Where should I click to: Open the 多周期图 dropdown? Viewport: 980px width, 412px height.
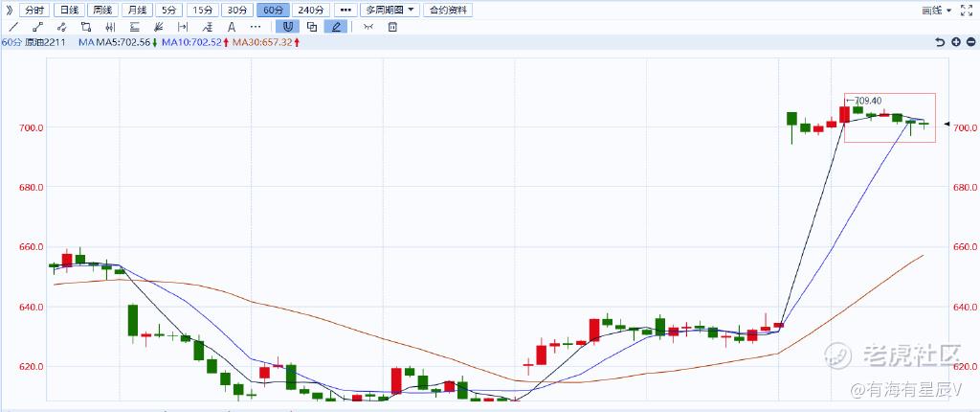tap(390, 10)
